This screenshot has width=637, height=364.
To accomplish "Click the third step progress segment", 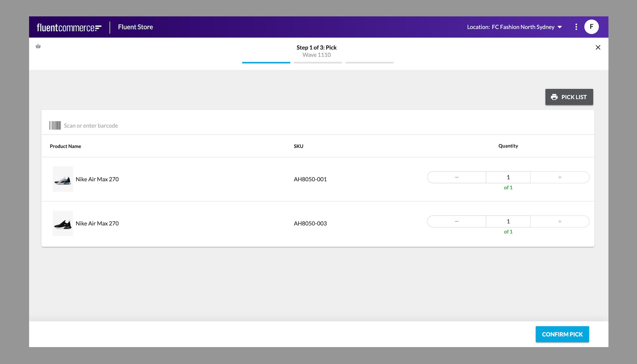I will point(369,63).
